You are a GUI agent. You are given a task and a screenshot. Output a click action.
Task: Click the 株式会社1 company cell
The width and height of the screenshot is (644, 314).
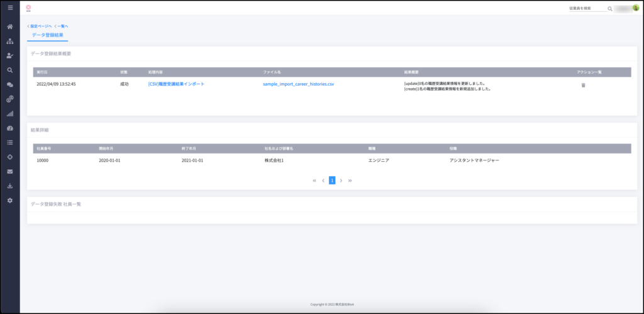point(274,160)
